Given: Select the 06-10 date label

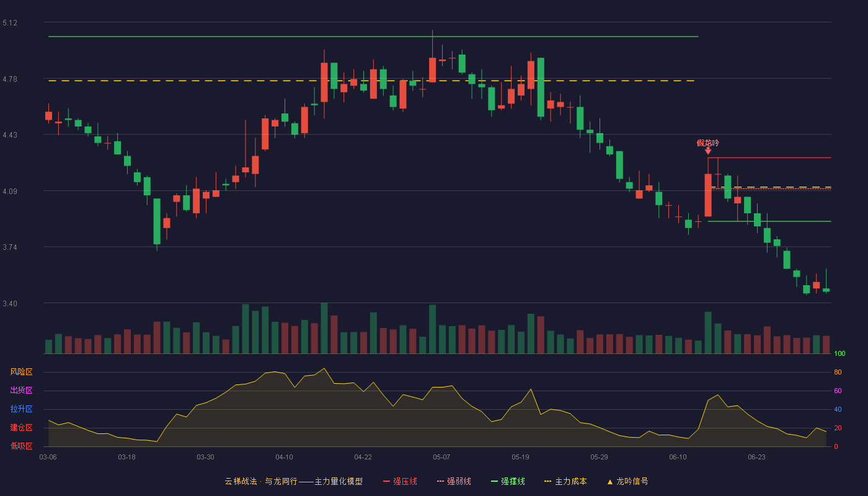Looking at the screenshot, I should pyautogui.click(x=678, y=457).
